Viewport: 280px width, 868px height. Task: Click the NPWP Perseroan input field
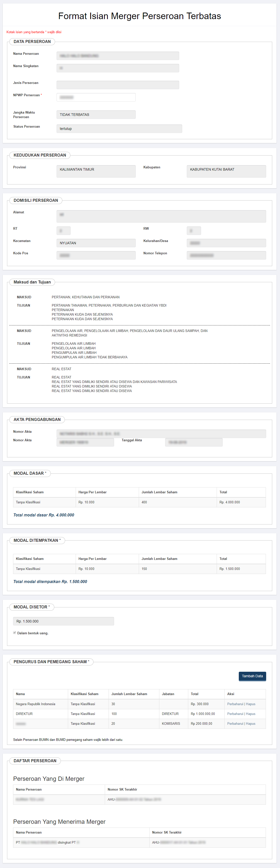coord(96,98)
